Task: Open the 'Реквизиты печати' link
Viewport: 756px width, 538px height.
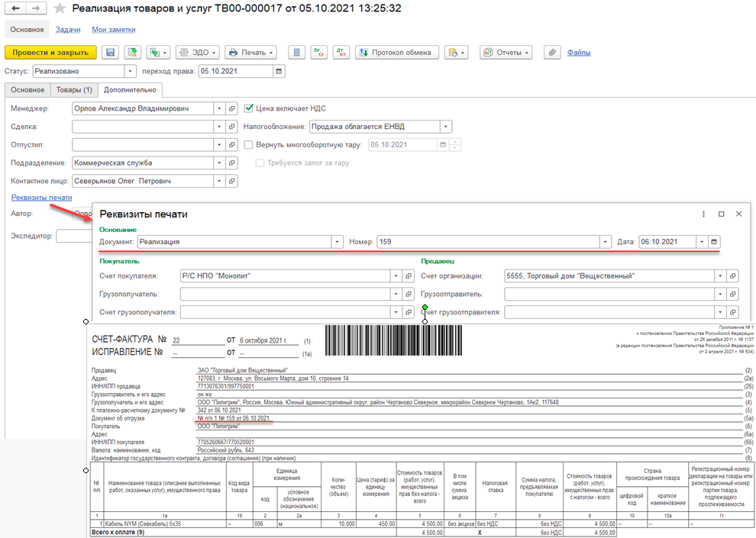Action: (x=41, y=198)
